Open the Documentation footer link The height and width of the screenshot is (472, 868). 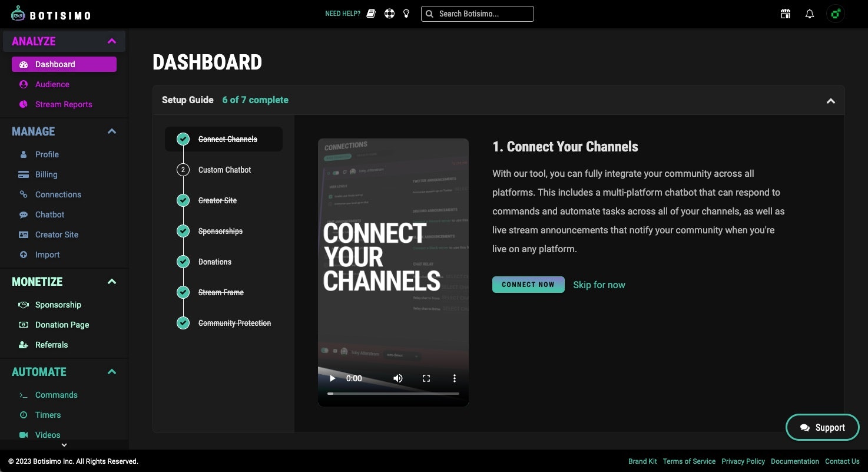[795, 461]
